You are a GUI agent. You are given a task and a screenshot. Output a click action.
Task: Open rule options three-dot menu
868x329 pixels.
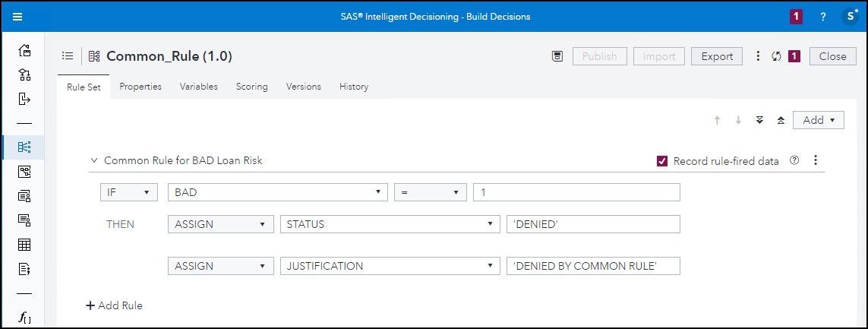(x=816, y=160)
